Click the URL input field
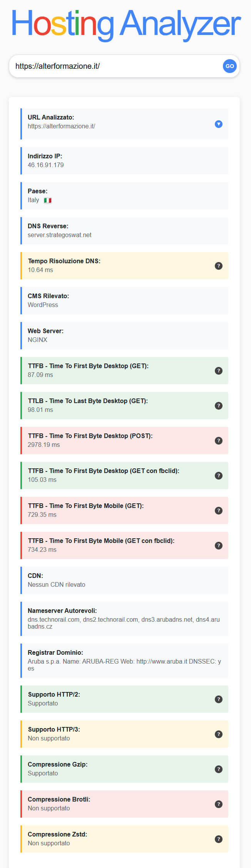 pos(115,66)
